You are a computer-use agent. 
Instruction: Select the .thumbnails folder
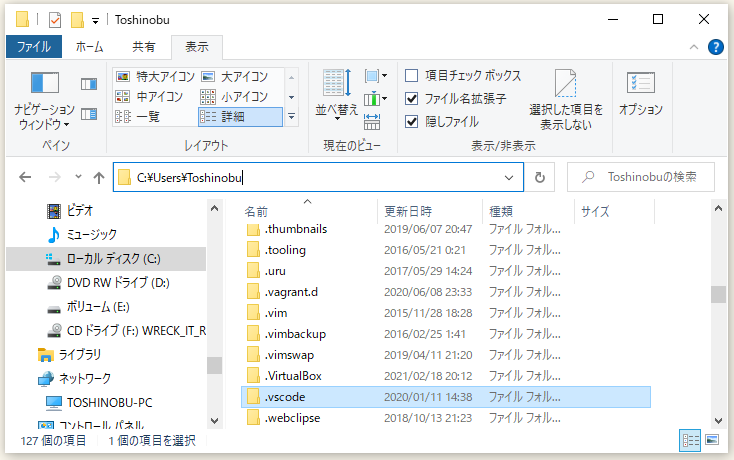click(x=286, y=229)
